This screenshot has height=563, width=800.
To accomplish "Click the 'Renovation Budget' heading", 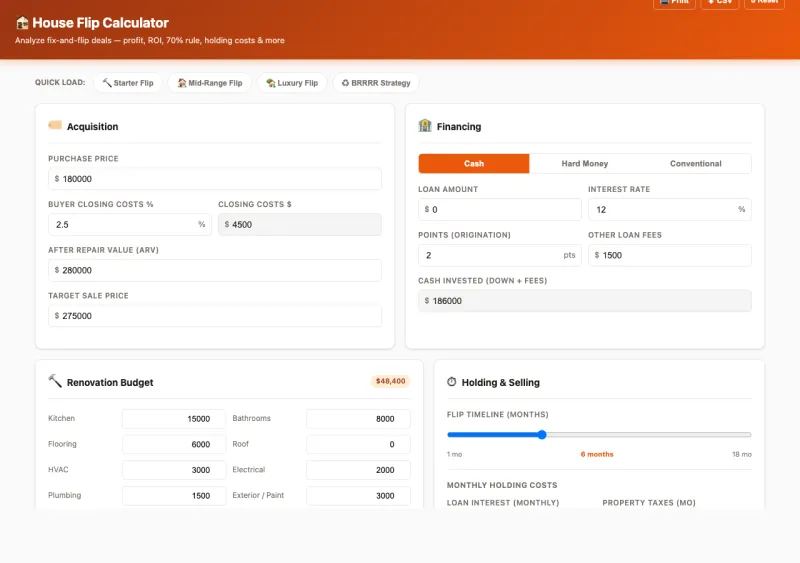I will 110,382.
